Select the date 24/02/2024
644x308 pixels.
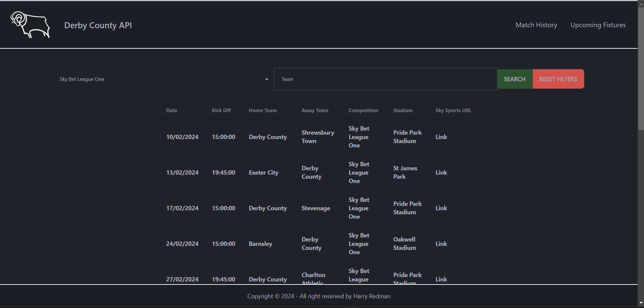[x=182, y=244]
